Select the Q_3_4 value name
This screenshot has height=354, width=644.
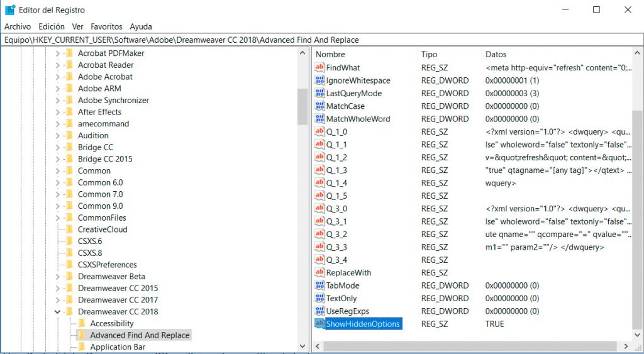coord(337,260)
